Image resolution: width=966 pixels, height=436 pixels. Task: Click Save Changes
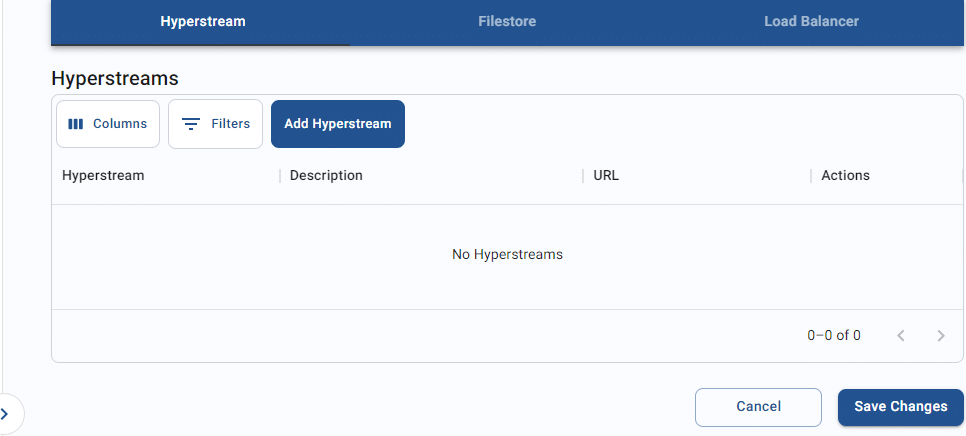click(x=901, y=407)
